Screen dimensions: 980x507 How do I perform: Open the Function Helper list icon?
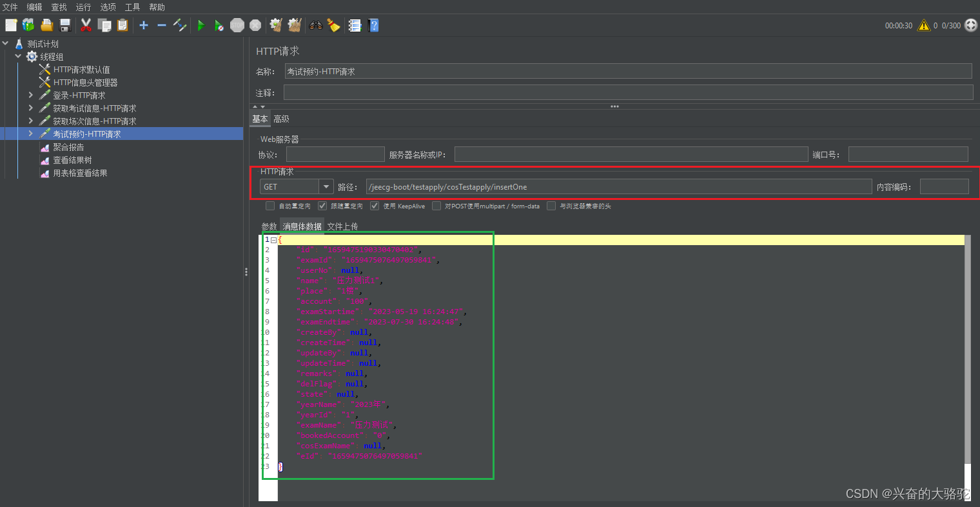click(355, 25)
